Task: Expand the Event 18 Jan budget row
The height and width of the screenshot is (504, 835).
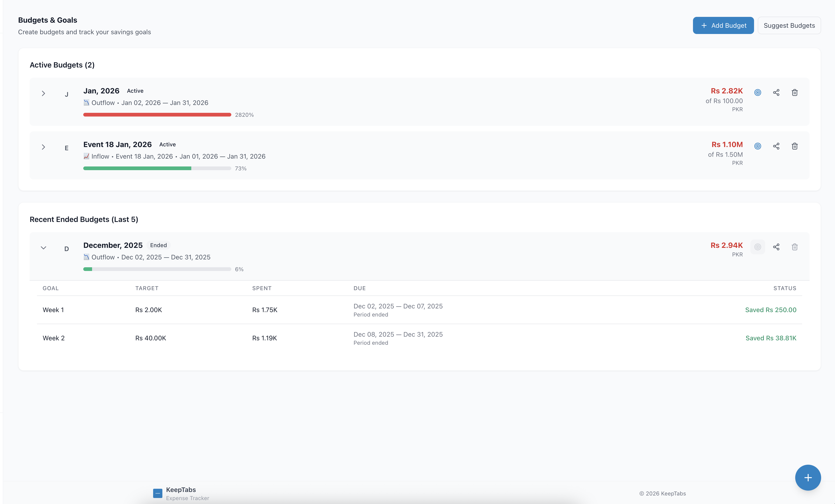Action: click(x=43, y=147)
